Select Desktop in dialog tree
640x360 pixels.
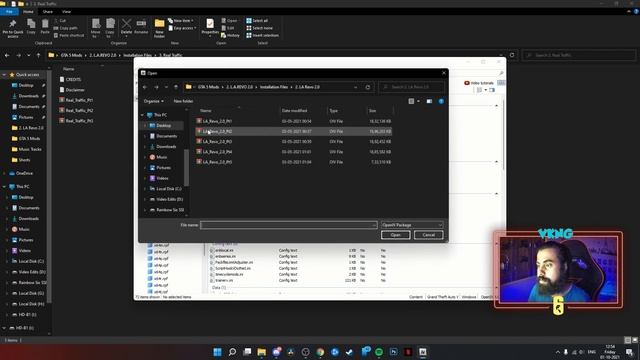[x=164, y=126]
